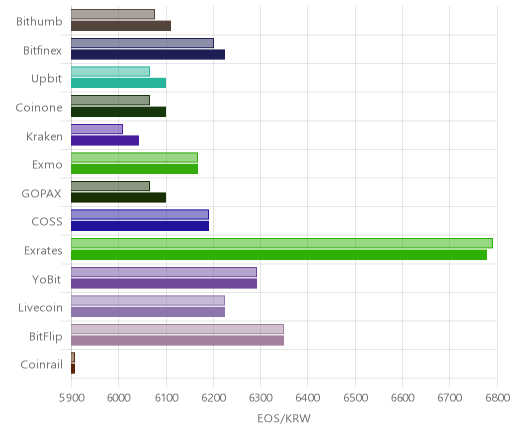
Task: Click the Kraken exchange label
Action: coord(44,137)
